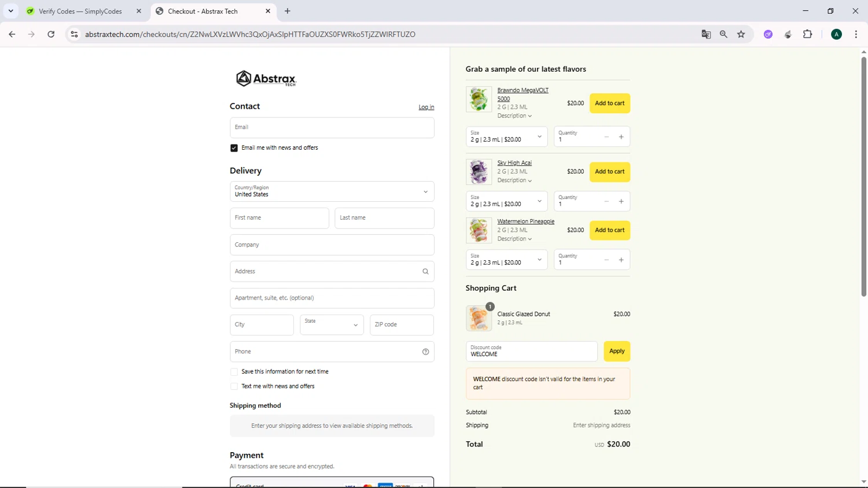Click the address search magnifier icon
Viewport: 868px width, 488px height.
pyautogui.click(x=425, y=271)
